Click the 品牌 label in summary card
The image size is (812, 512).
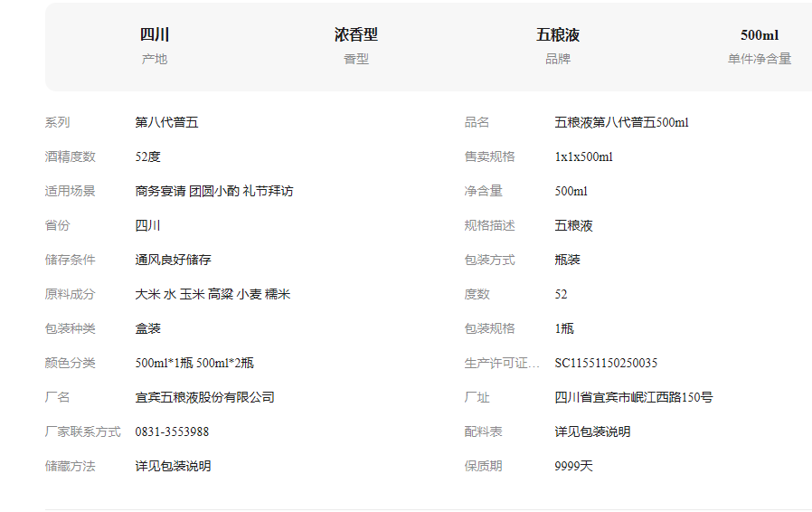click(558, 59)
